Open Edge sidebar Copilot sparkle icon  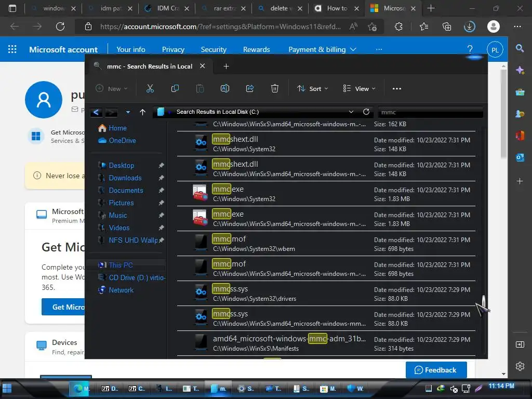520,70
